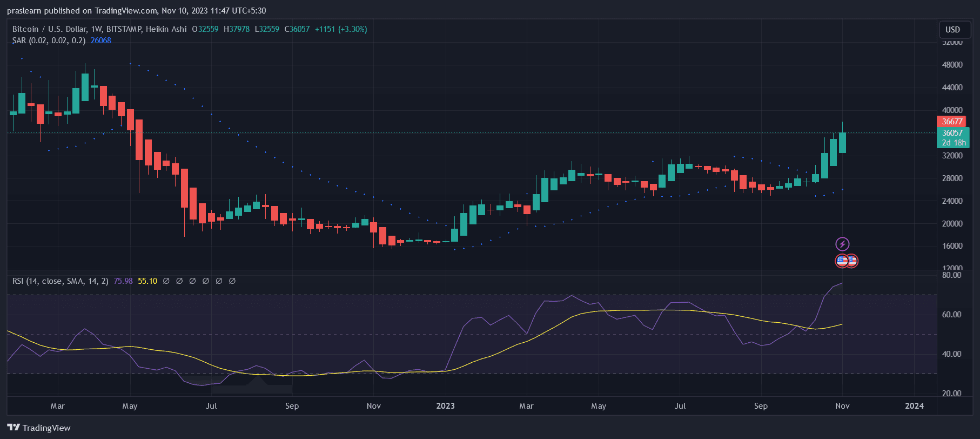Click the purple lightning bolt event icon

(842, 244)
